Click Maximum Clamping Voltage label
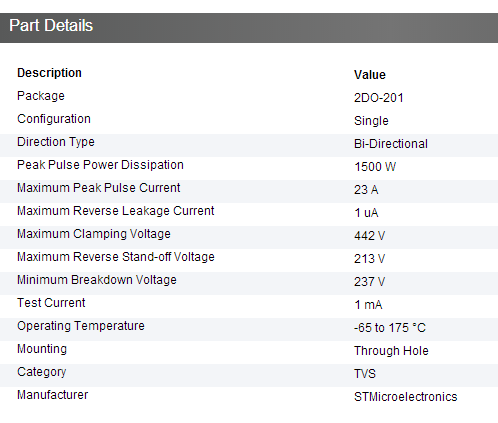 [94, 234]
